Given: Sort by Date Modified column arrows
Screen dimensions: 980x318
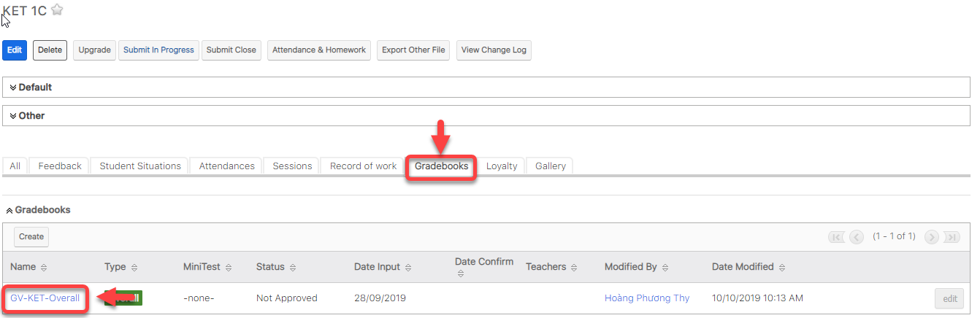Looking at the screenshot, I should [x=782, y=268].
